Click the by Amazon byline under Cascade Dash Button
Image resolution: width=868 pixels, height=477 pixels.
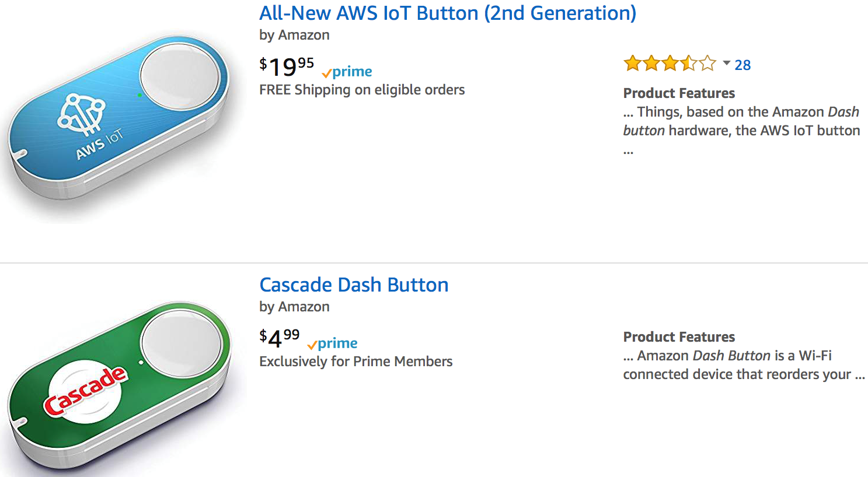tap(294, 307)
